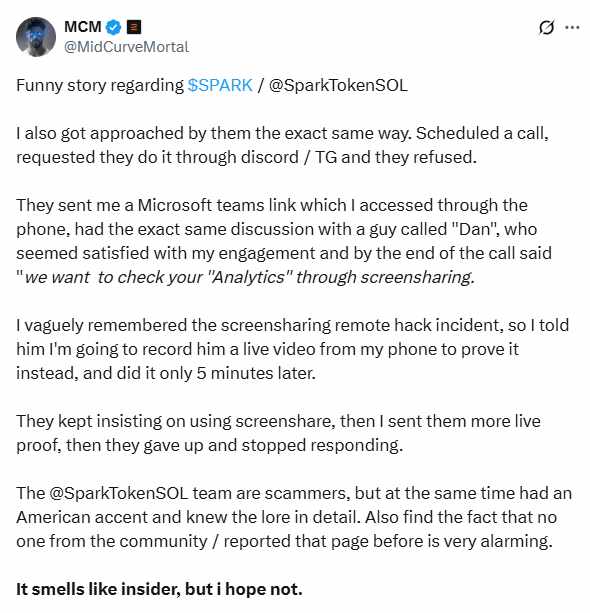Click the MCM display name
Screen dimensions: 590x613
tap(82, 27)
